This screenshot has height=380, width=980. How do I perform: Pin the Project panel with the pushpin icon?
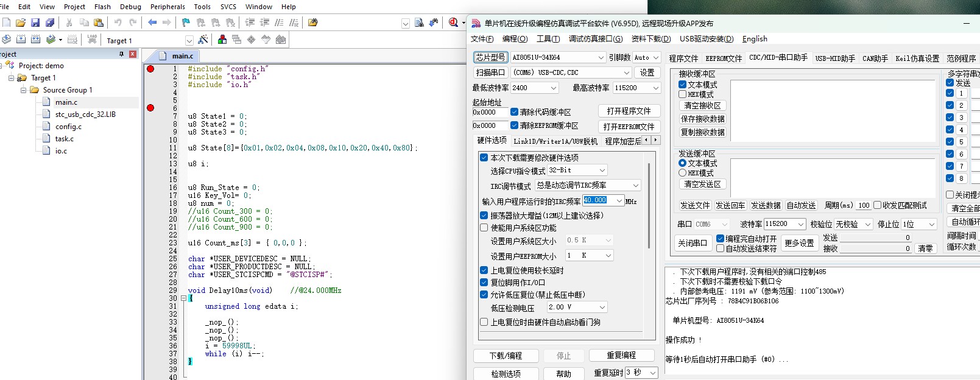(x=121, y=54)
